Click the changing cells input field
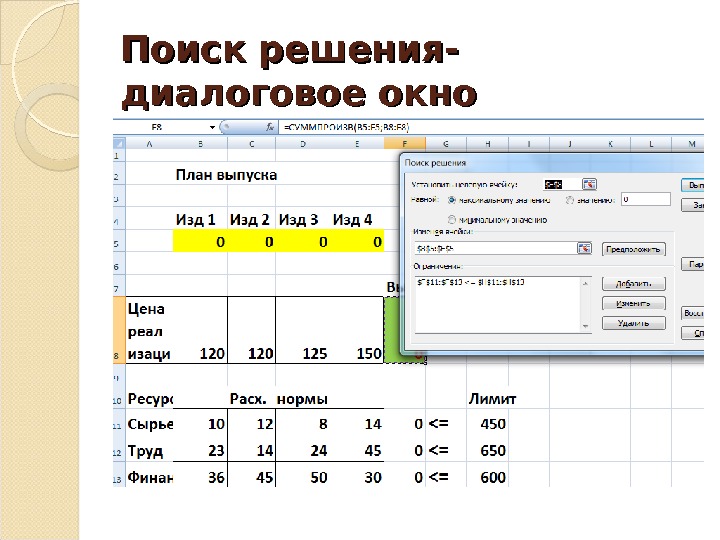This screenshot has width=720, height=540. pyautogui.click(x=495, y=248)
